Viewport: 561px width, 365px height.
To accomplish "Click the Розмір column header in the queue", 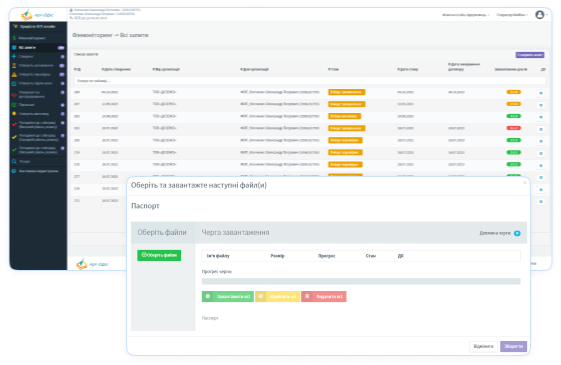I will pos(278,256).
